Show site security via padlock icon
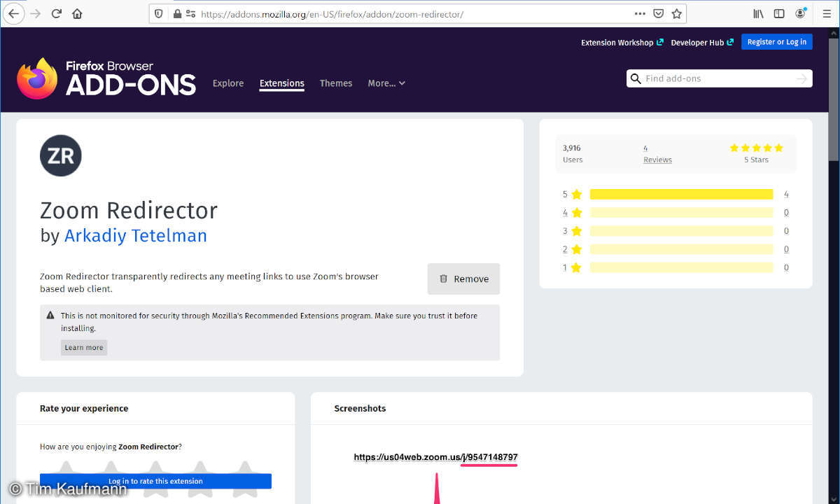The height and width of the screenshot is (504, 840). point(177,13)
